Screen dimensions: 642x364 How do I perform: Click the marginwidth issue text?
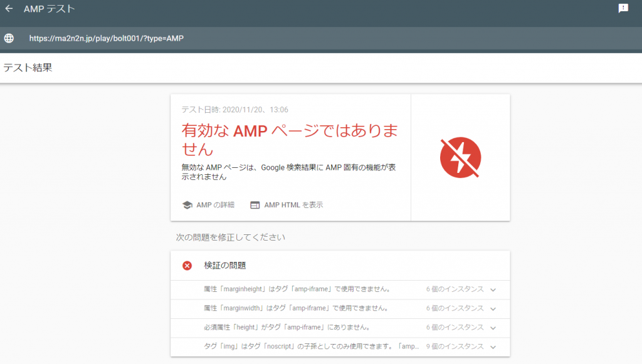click(297, 308)
